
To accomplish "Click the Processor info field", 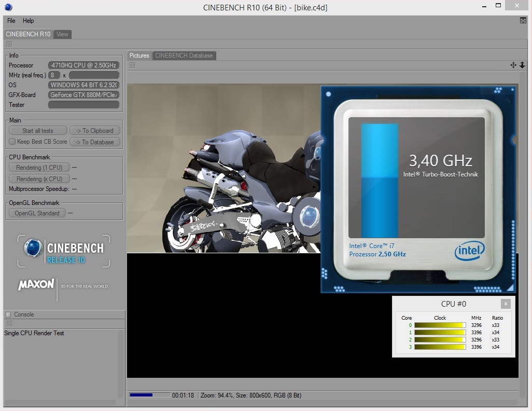I will pyautogui.click(x=83, y=65).
